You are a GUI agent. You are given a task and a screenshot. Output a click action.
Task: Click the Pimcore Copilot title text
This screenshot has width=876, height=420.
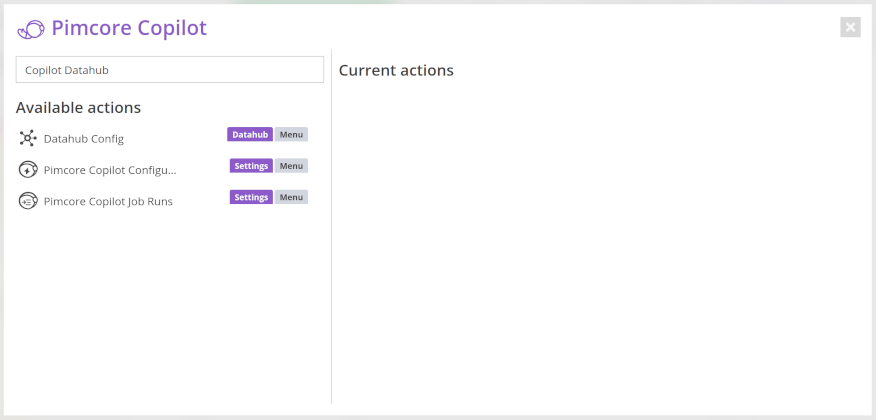pos(129,28)
